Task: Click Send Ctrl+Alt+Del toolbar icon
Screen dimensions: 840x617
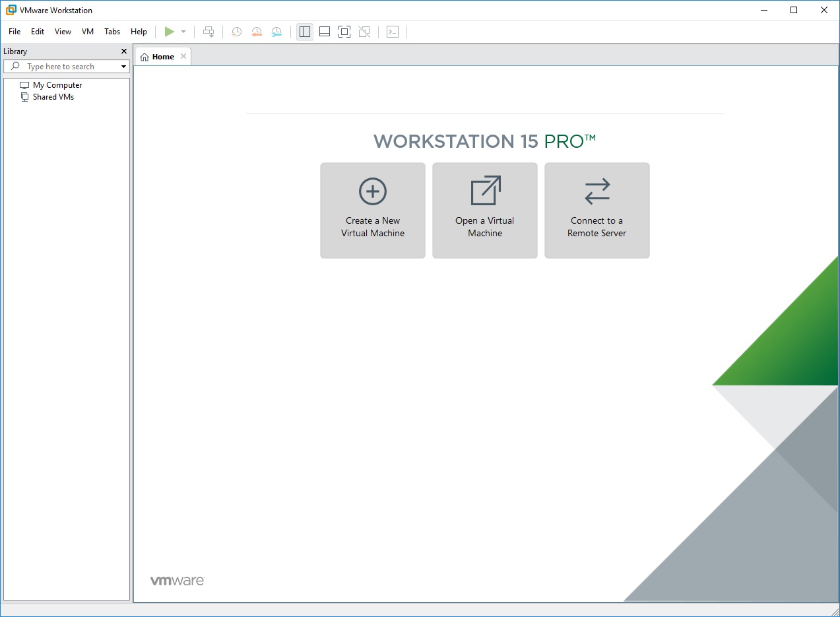Action: [x=209, y=32]
